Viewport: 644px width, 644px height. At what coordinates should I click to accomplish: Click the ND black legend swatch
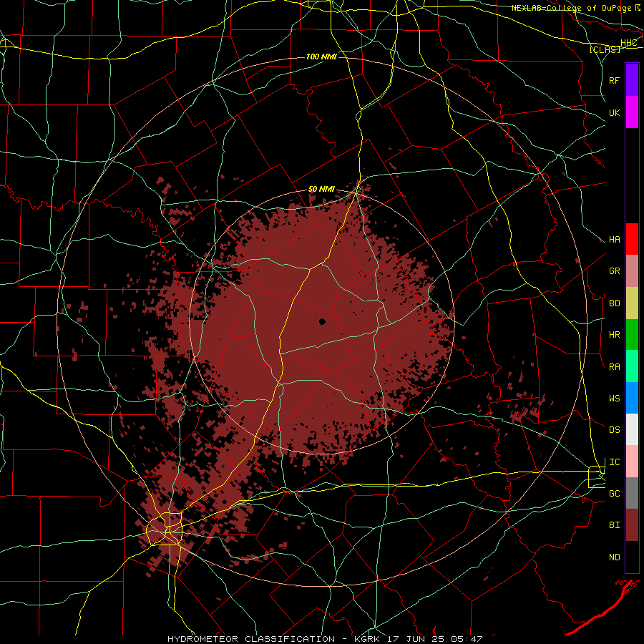[632, 557]
